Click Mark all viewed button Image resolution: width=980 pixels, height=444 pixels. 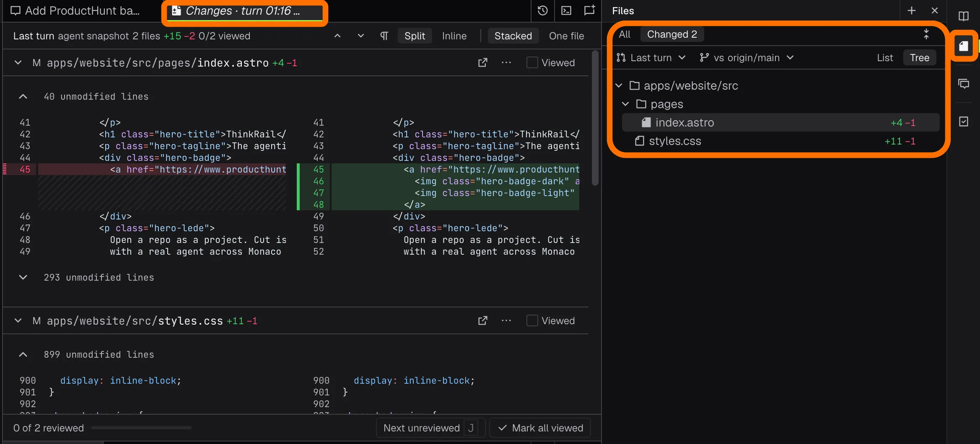click(x=540, y=428)
